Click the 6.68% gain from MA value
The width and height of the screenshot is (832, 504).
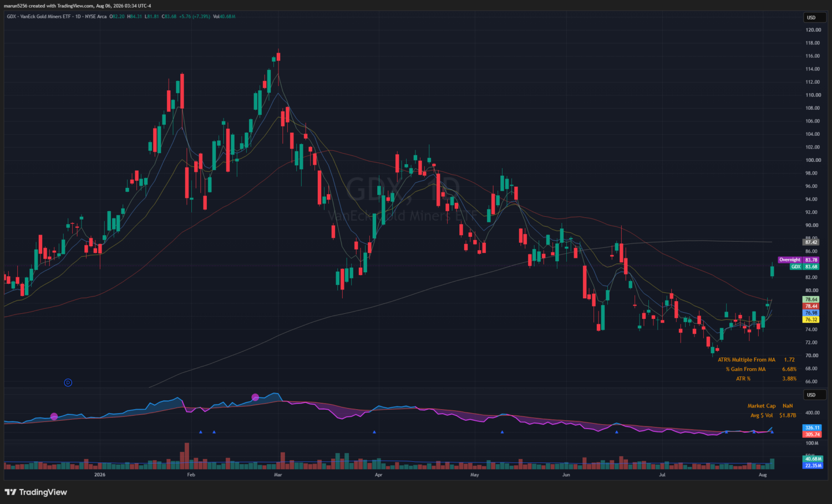pyautogui.click(x=789, y=369)
